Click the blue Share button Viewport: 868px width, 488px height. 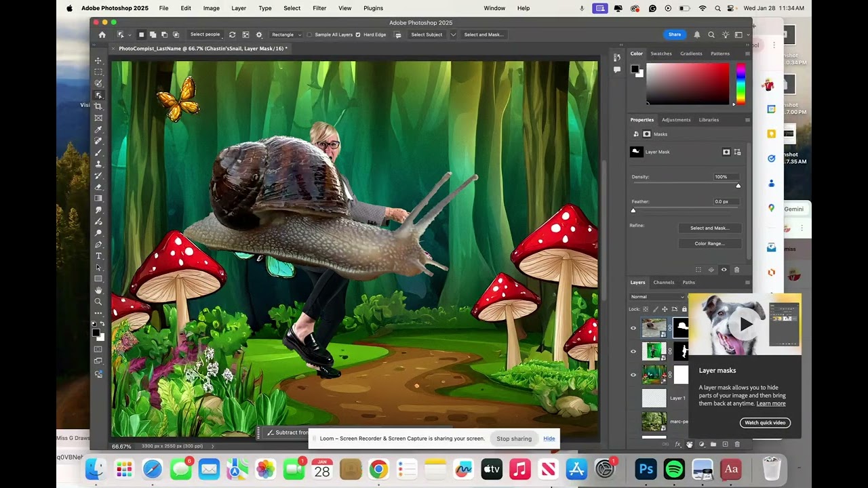coord(675,35)
